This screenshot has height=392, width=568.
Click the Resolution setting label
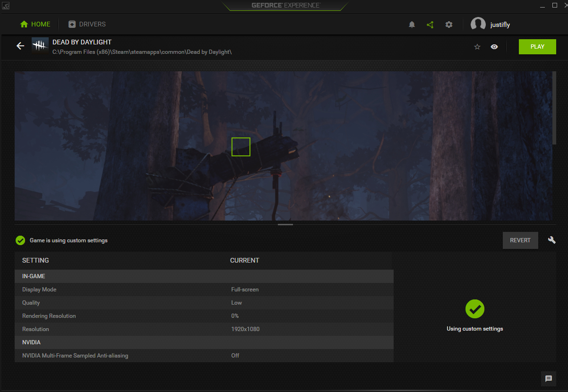click(35, 329)
